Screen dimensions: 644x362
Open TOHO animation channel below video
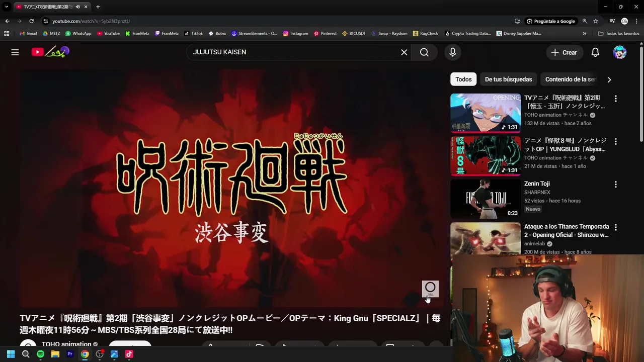point(66,344)
